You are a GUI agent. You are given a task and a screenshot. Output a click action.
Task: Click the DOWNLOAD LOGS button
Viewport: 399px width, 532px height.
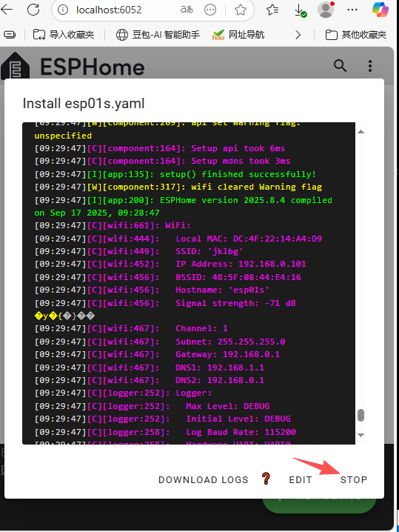(x=204, y=479)
